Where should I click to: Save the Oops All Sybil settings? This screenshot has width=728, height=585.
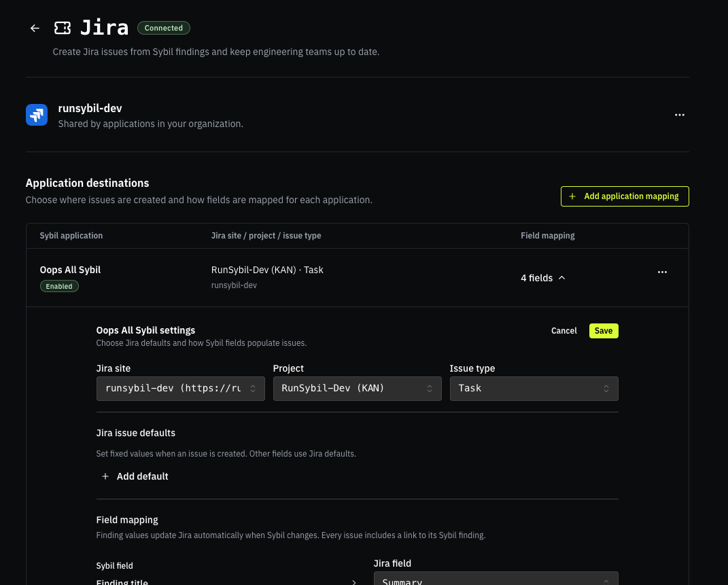pos(604,331)
